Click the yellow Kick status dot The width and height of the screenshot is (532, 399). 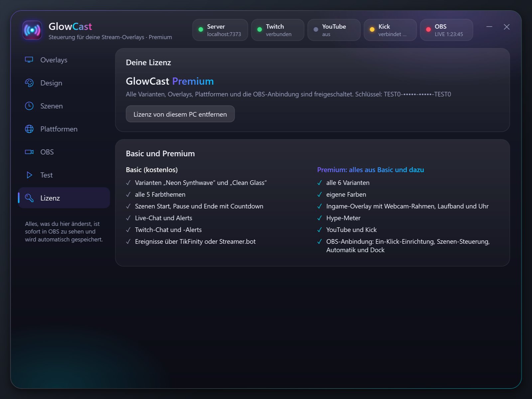(372, 30)
